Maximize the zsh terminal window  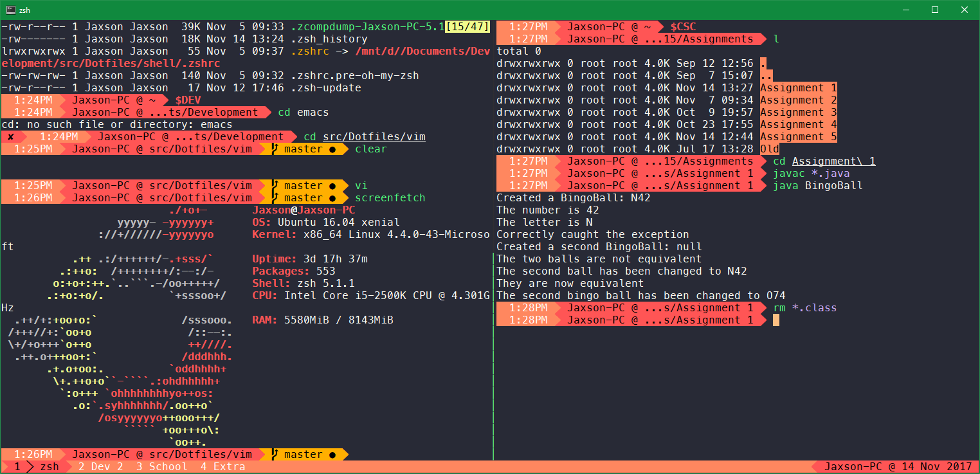[x=936, y=10]
